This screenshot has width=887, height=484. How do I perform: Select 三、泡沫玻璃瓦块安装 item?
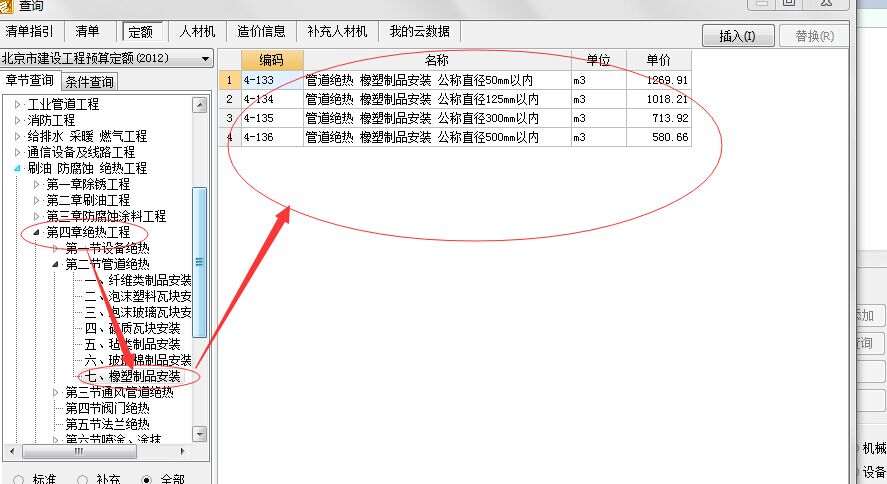coord(138,312)
